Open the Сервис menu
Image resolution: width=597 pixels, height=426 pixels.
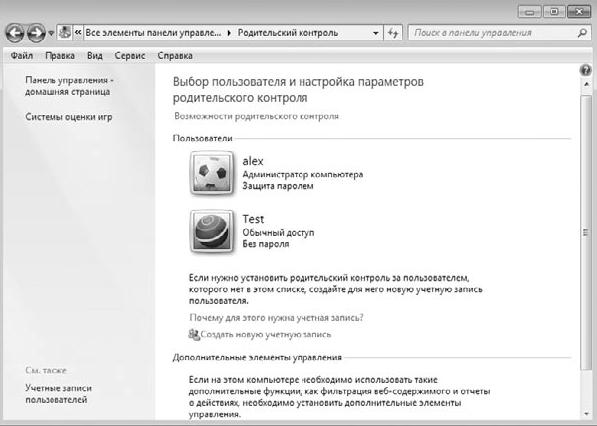pyautogui.click(x=130, y=56)
